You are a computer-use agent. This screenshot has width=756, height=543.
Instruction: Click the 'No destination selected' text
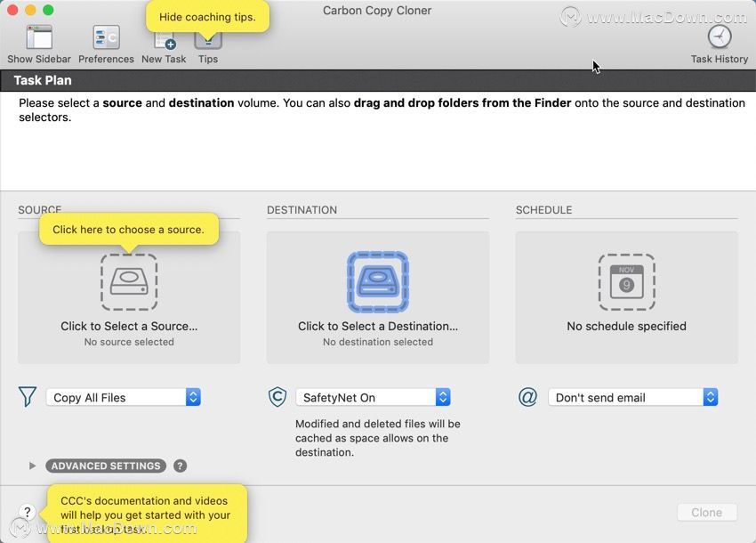[x=378, y=342]
